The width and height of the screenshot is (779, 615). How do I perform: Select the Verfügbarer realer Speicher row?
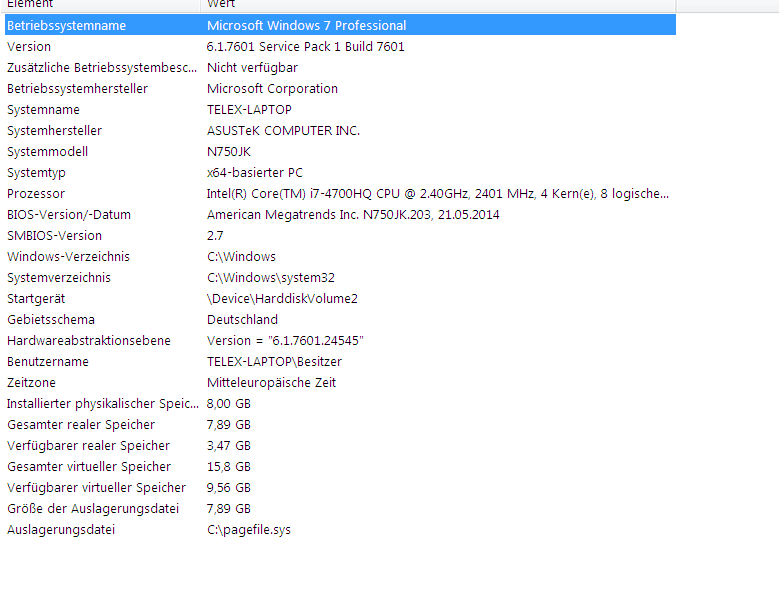coord(340,446)
